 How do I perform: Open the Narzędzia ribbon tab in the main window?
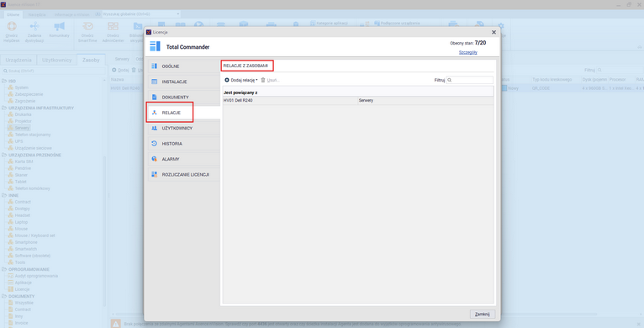pos(37,14)
